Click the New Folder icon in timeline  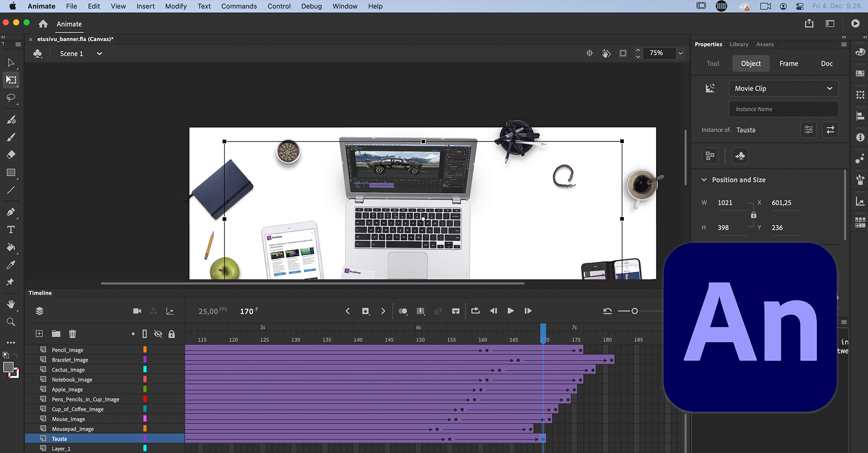tap(56, 334)
